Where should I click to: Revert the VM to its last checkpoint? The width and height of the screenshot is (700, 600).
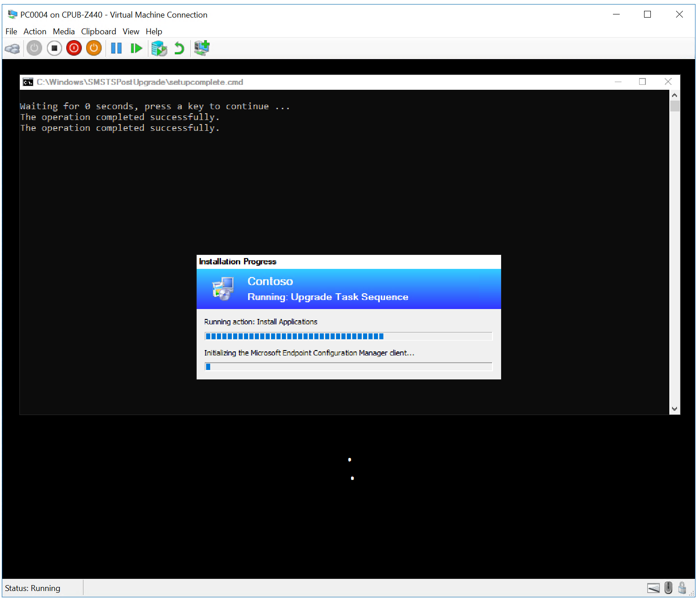click(x=179, y=48)
